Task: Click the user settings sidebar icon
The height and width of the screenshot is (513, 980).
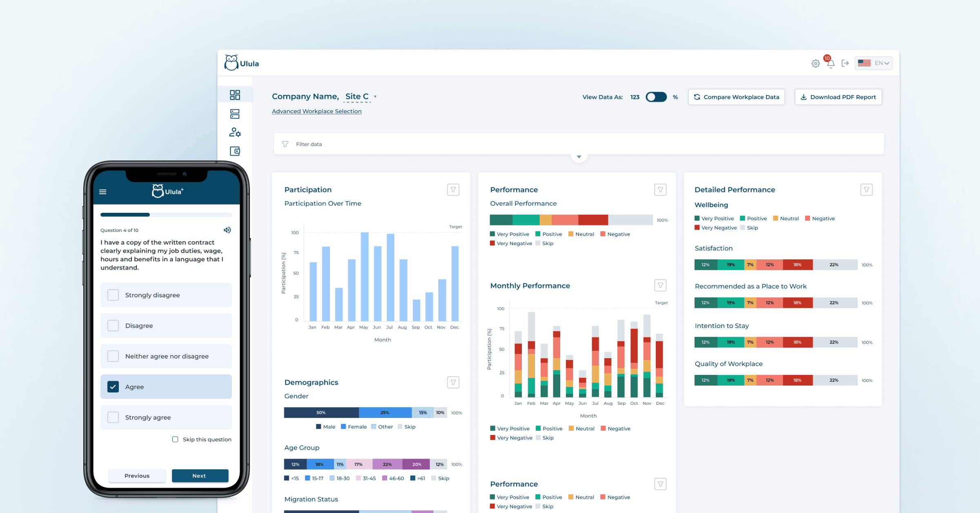Action: [235, 132]
